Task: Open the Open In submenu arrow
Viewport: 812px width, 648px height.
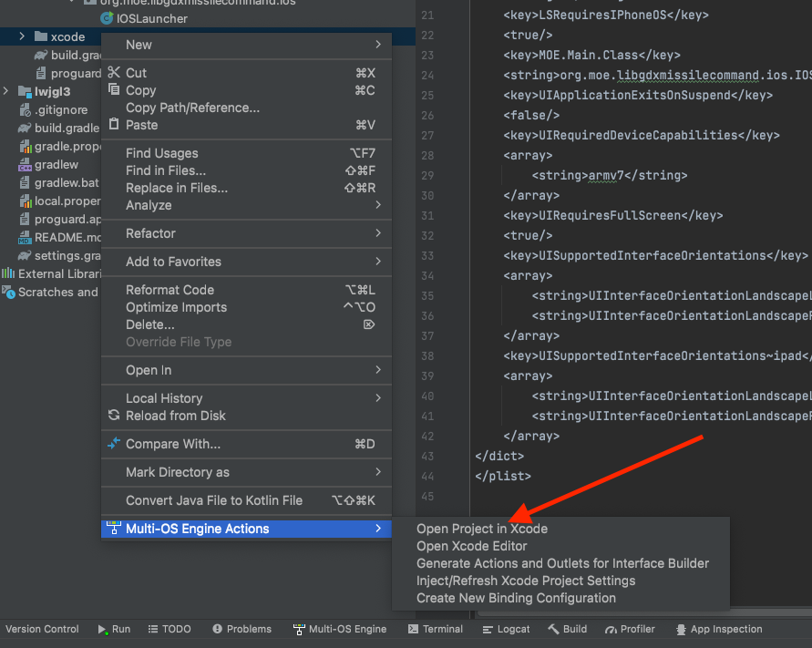Action: [378, 370]
